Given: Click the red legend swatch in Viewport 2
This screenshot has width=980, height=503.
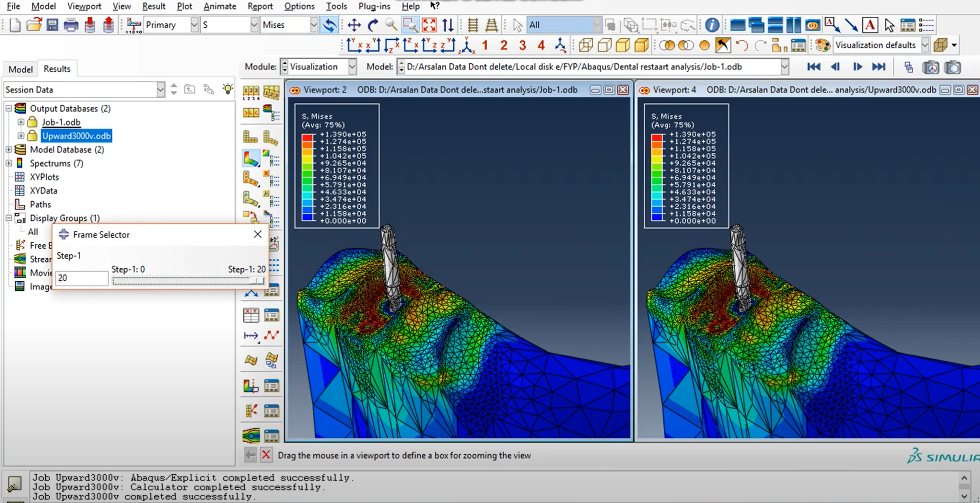Looking at the screenshot, I should [x=307, y=138].
